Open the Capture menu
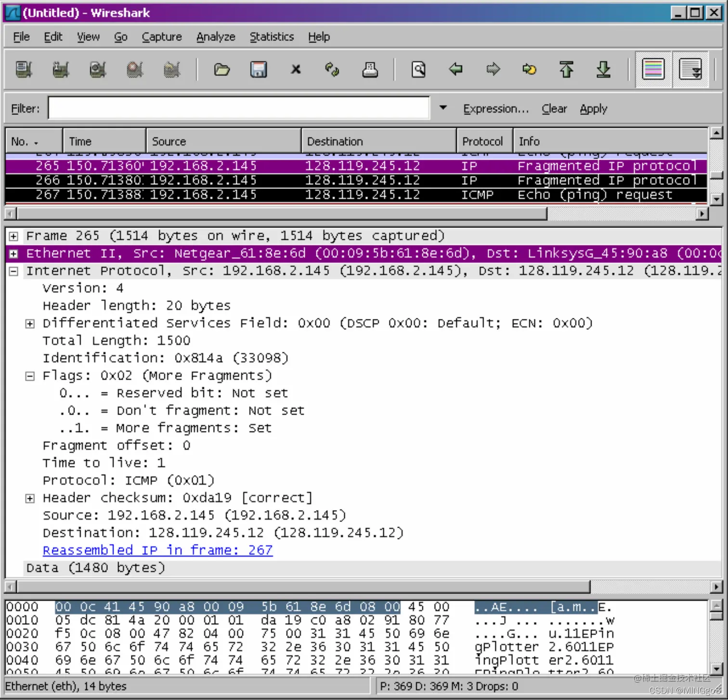This screenshot has height=700, width=728. pyautogui.click(x=162, y=37)
